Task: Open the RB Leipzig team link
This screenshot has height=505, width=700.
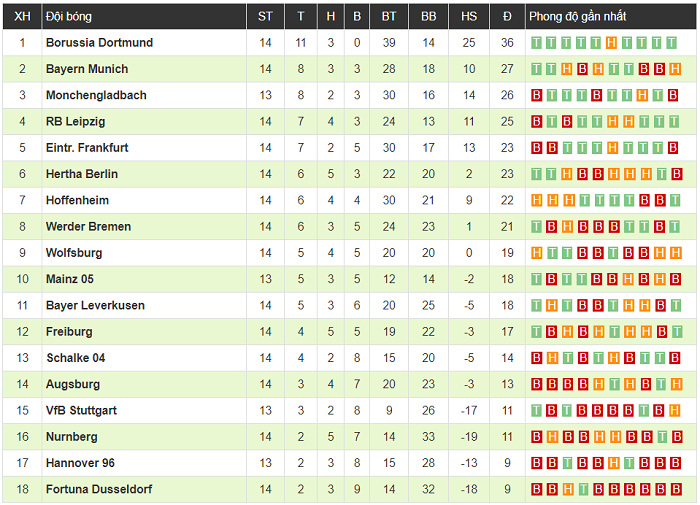Action: (76, 122)
